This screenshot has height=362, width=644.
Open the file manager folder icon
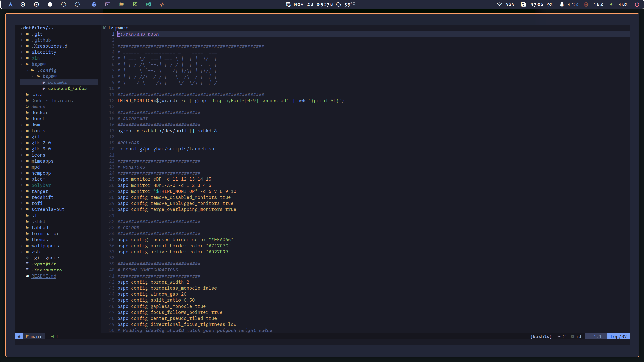pyautogui.click(x=121, y=4)
